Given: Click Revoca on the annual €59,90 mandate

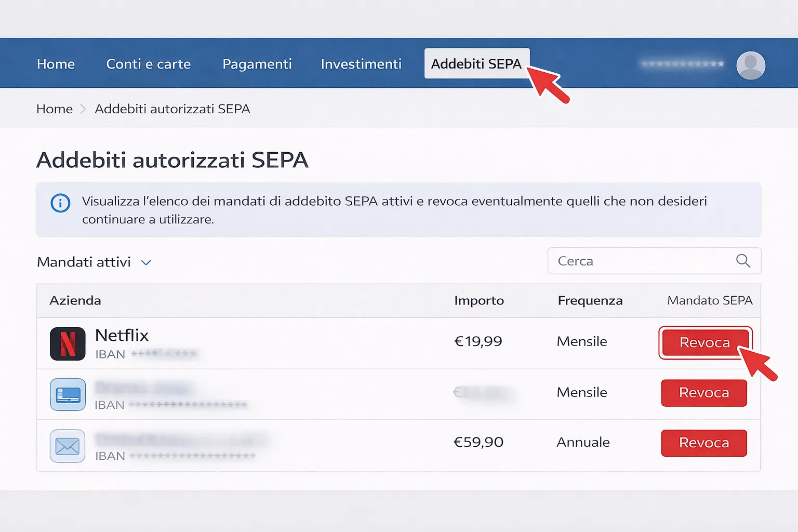Looking at the screenshot, I should (704, 443).
